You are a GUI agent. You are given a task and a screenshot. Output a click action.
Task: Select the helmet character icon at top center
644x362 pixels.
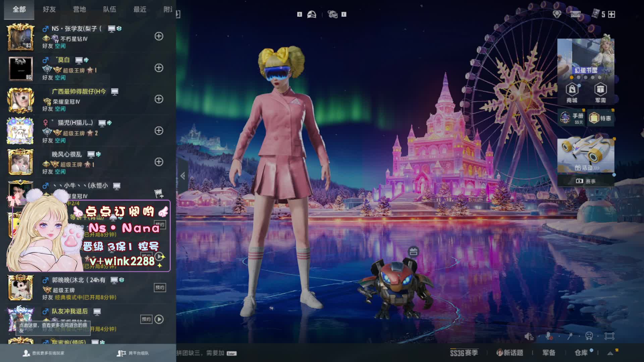[312, 14]
